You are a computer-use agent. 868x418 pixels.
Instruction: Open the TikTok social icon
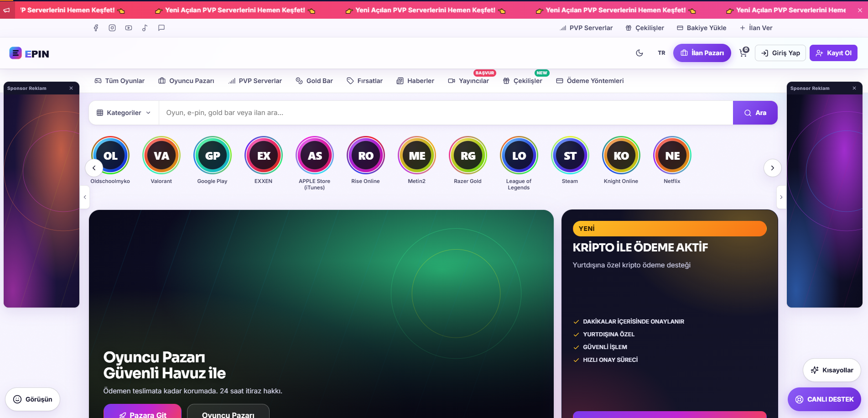pyautogui.click(x=145, y=28)
